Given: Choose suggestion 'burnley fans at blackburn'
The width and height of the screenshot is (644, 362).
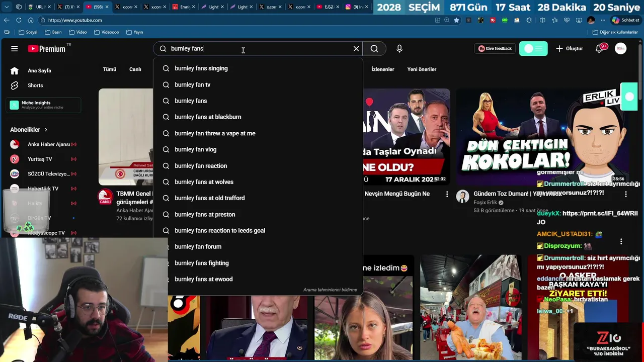Looking at the screenshot, I should click(x=258, y=117).
